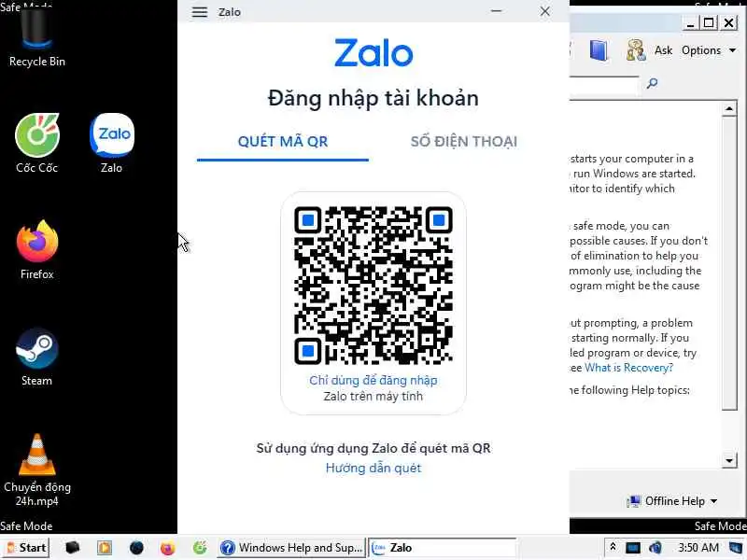The height and width of the screenshot is (560, 747).
Task: Click the network tray icon
Action: coord(633,548)
